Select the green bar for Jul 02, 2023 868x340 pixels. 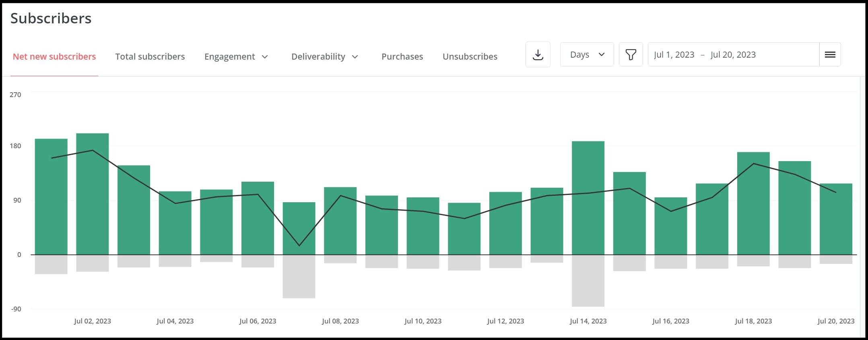pos(93,193)
